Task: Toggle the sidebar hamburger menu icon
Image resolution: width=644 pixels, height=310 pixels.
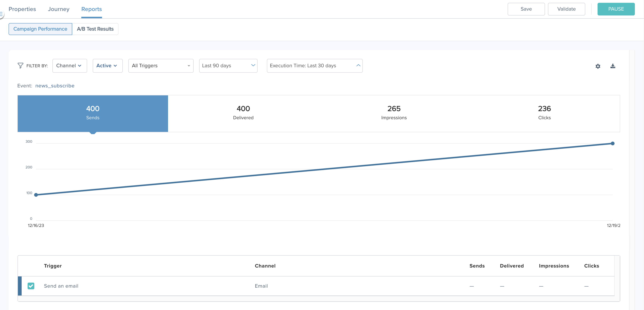Action: point(1,14)
